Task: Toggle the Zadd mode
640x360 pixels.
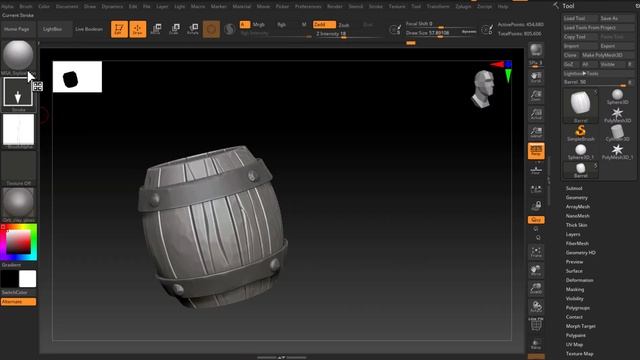Action: (x=324, y=24)
